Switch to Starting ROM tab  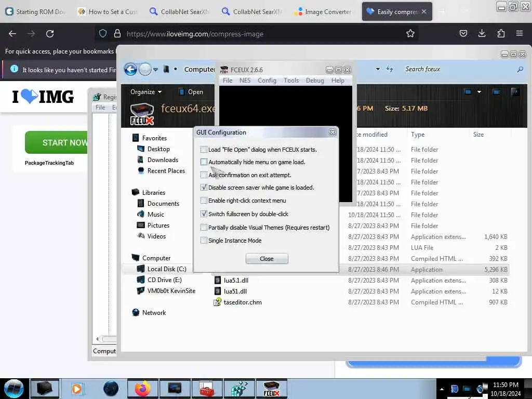[36, 11]
